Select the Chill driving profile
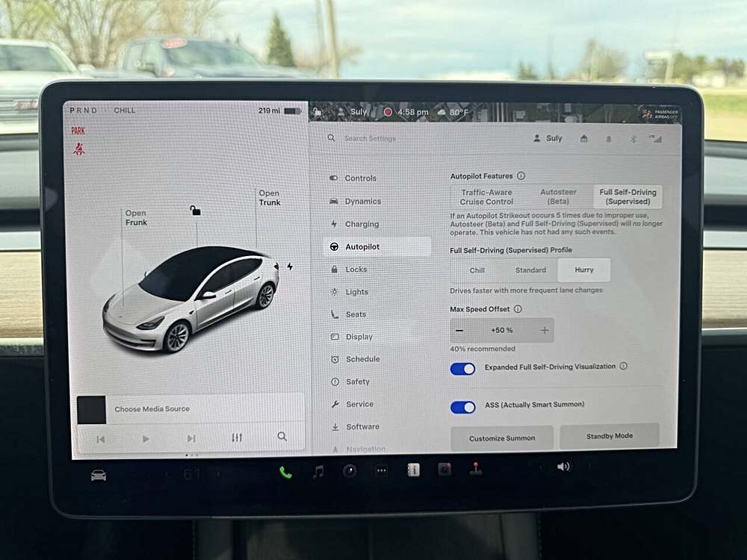This screenshot has width=747, height=560. coord(477,270)
